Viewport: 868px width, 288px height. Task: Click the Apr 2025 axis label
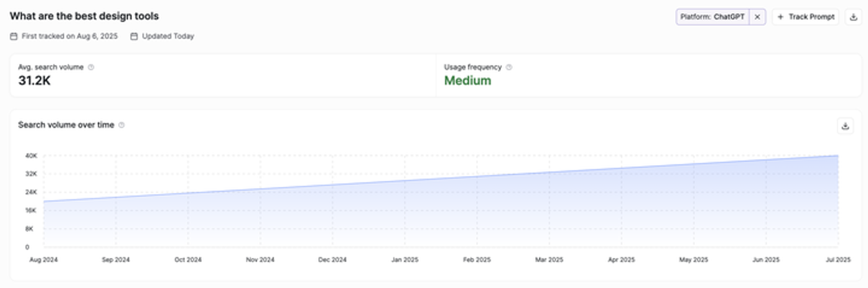tap(621, 260)
